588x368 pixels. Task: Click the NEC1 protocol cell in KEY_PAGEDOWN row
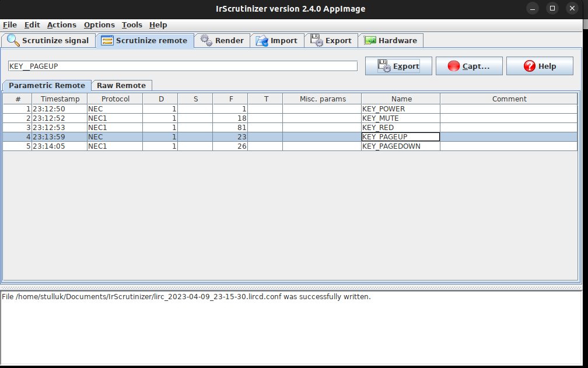pos(115,146)
